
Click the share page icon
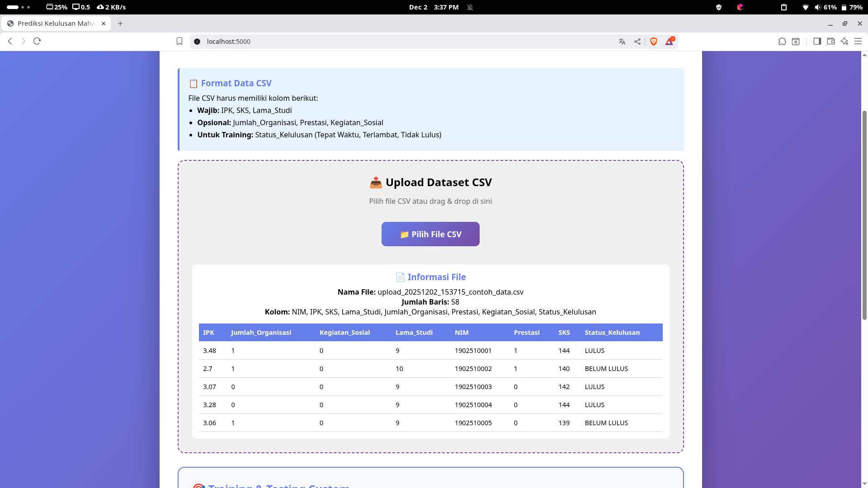(x=637, y=42)
